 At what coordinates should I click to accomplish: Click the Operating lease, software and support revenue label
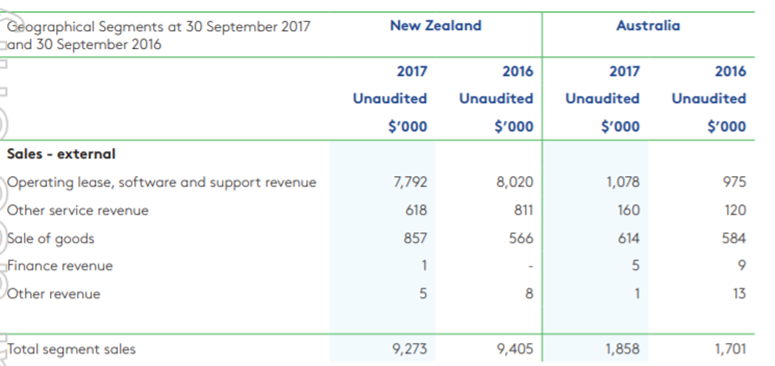[162, 183]
